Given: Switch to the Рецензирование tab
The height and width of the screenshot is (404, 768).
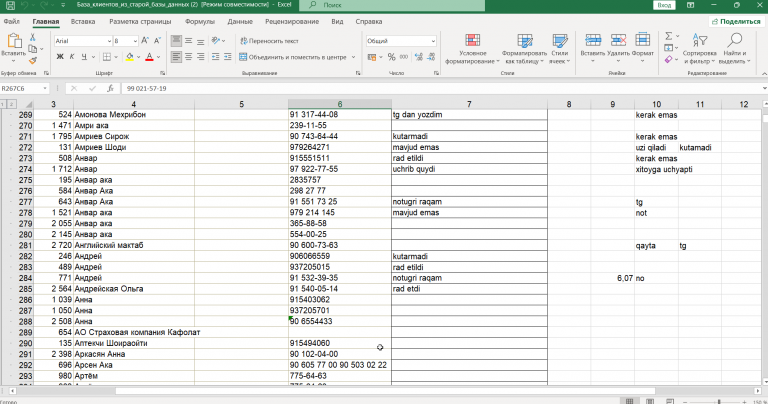Looking at the screenshot, I should click(x=292, y=22).
